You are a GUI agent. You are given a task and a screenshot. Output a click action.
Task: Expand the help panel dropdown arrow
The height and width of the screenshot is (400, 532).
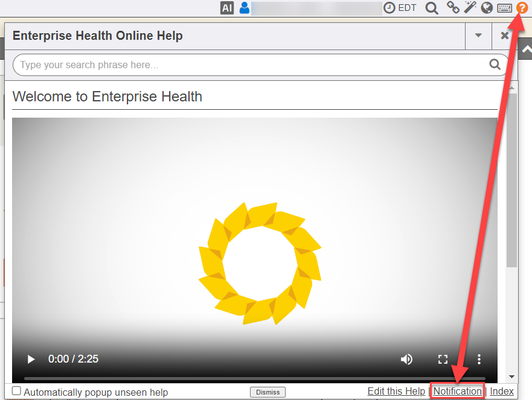coord(478,36)
